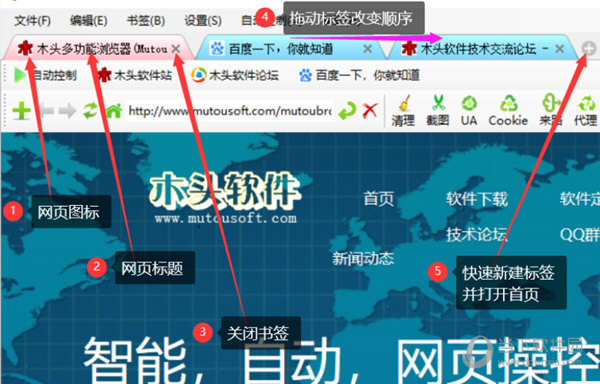Image resolution: width=600 pixels, height=384 pixels.
Task: Click the favicon on the 百度一下 tab
Action: (217, 49)
